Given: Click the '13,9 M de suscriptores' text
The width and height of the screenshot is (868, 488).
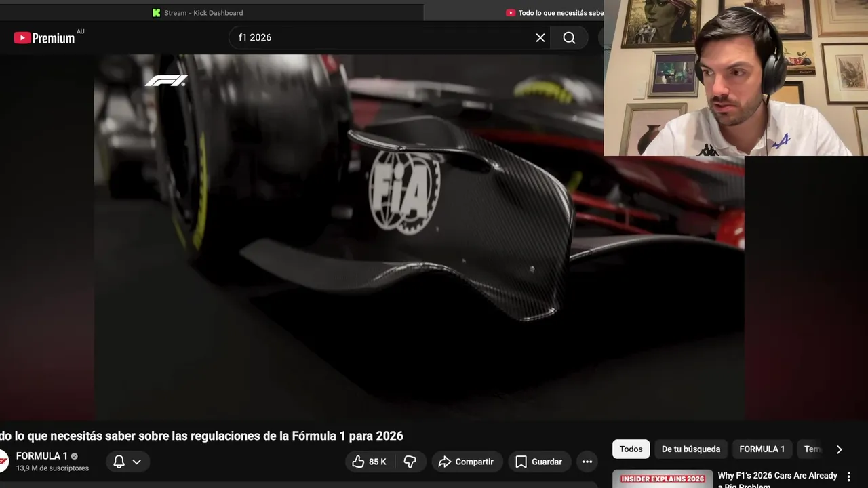Looking at the screenshot, I should [x=52, y=468].
